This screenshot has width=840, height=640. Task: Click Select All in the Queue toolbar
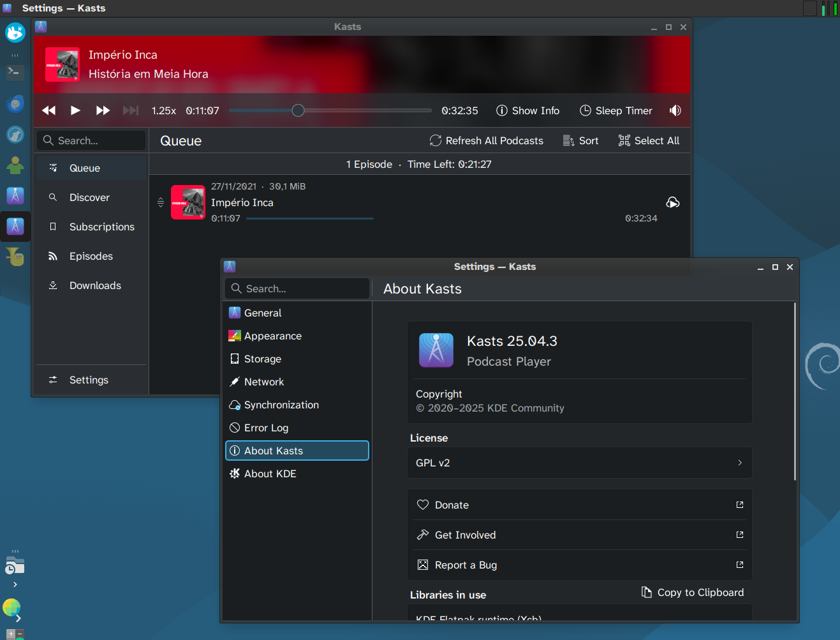pyautogui.click(x=649, y=140)
